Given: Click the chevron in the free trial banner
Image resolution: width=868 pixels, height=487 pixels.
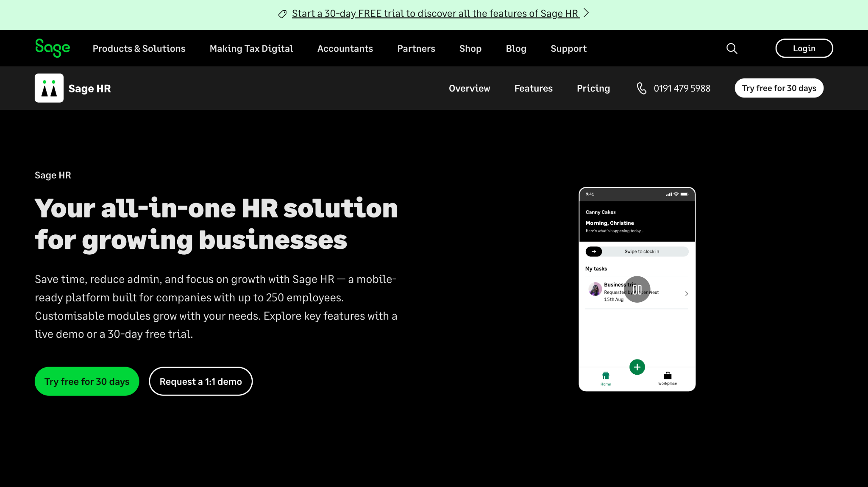Looking at the screenshot, I should tap(586, 13).
